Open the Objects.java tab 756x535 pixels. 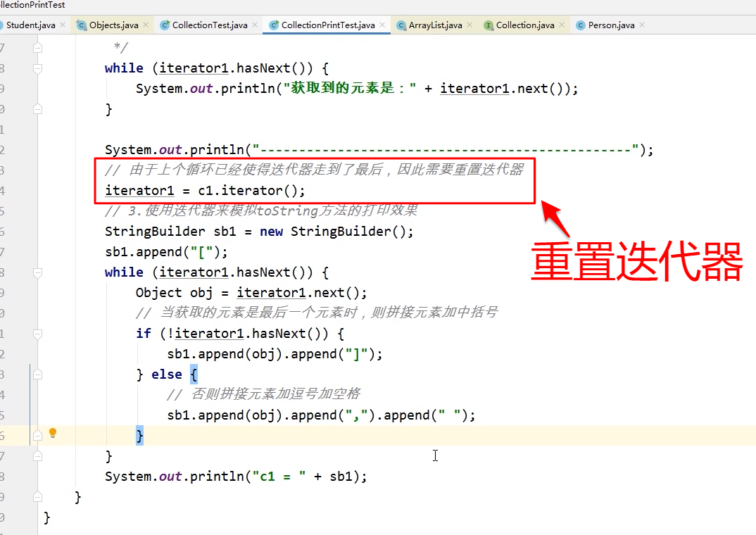pos(114,25)
